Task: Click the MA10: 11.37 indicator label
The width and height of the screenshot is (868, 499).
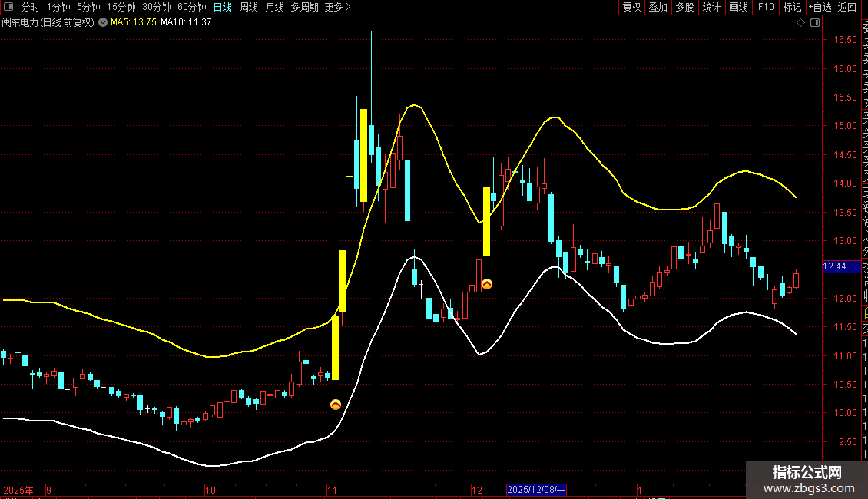Action: pos(186,22)
